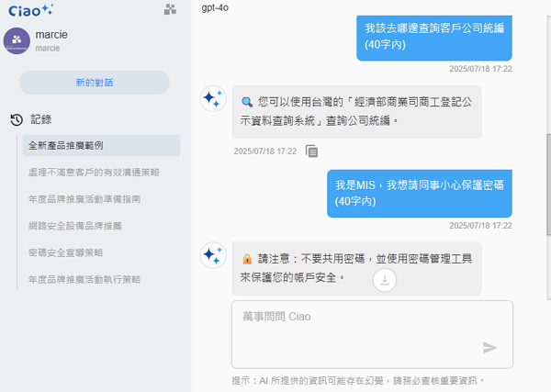Image resolution: width=551 pixels, height=392 pixels.
Task: Click the history clock icon beside 記錄
Action: click(17, 119)
